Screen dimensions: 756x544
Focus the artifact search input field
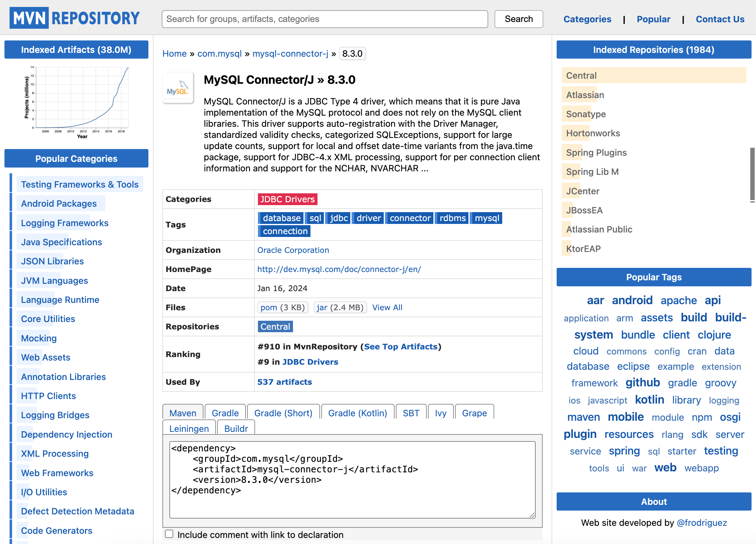(x=325, y=19)
